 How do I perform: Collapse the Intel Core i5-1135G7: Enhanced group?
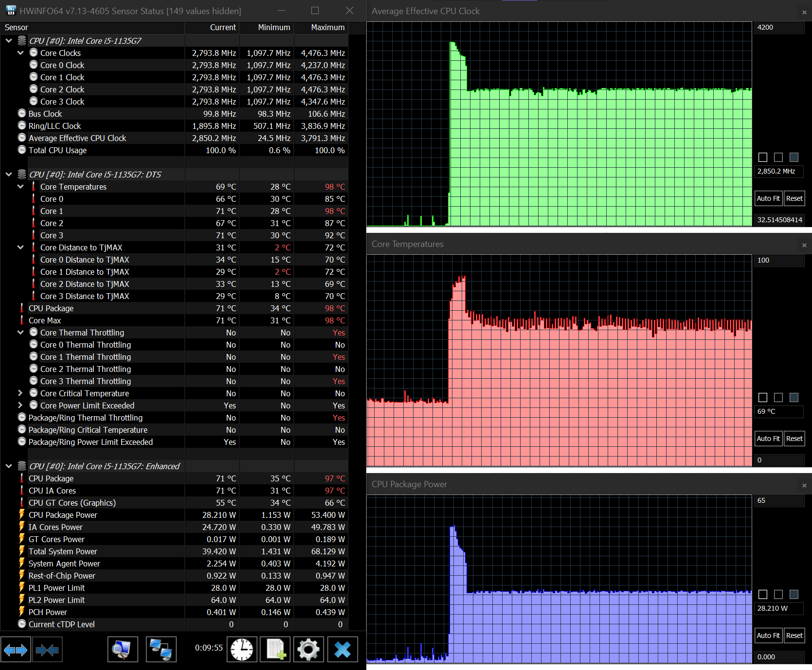pos(9,466)
